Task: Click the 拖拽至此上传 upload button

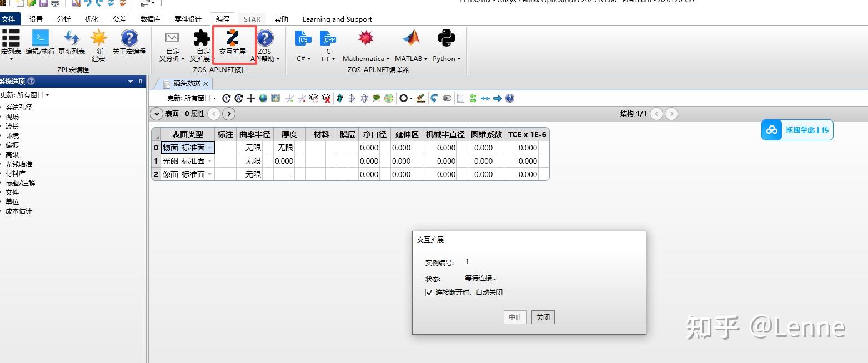Action: pos(797,129)
